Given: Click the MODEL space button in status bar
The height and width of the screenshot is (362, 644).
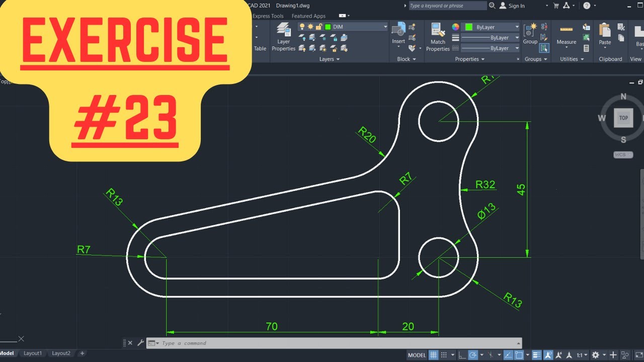Looking at the screenshot, I should 417,355.
